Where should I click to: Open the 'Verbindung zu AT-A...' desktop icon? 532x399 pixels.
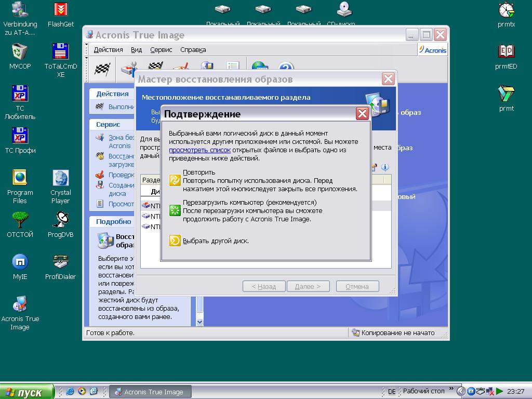pyautogui.click(x=20, y=18)
